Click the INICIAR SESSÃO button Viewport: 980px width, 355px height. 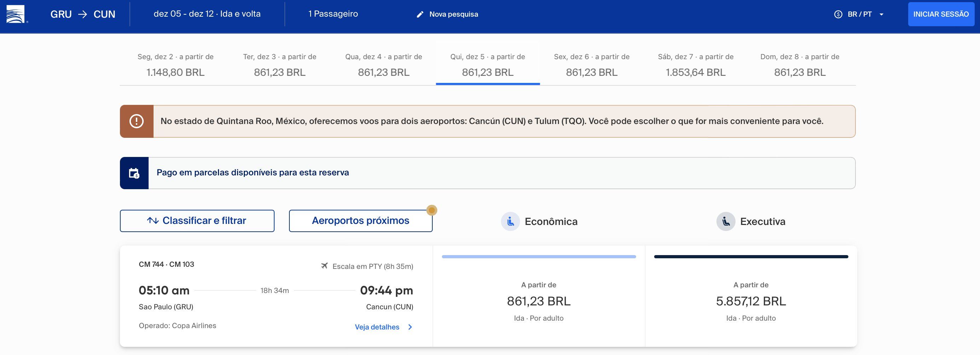coord(941,14)
